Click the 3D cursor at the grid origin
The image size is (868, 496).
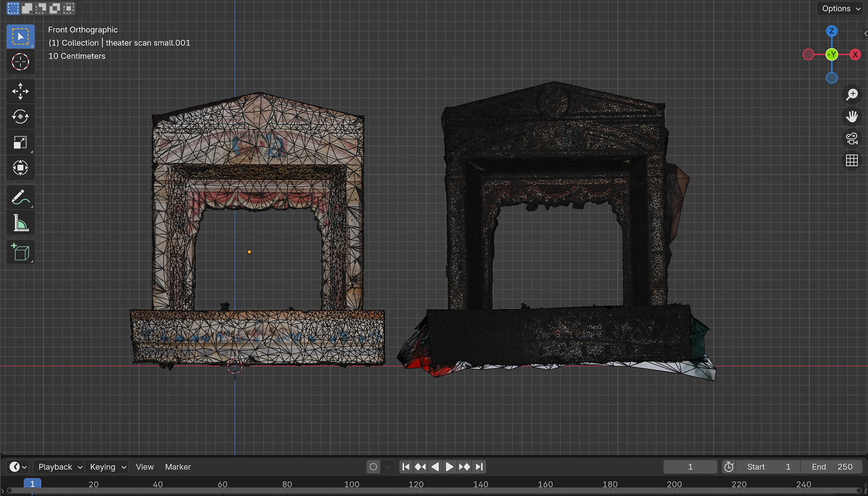coord(235,366)
